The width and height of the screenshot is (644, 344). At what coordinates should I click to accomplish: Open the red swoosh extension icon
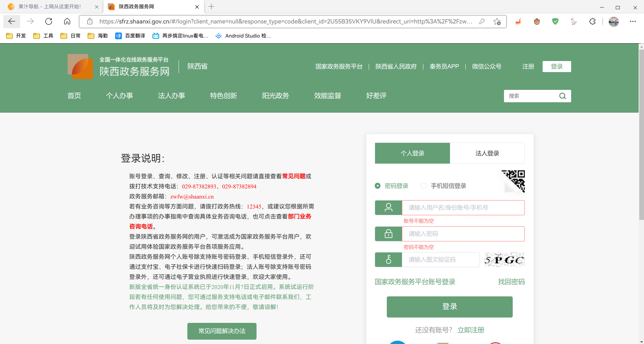518,21
